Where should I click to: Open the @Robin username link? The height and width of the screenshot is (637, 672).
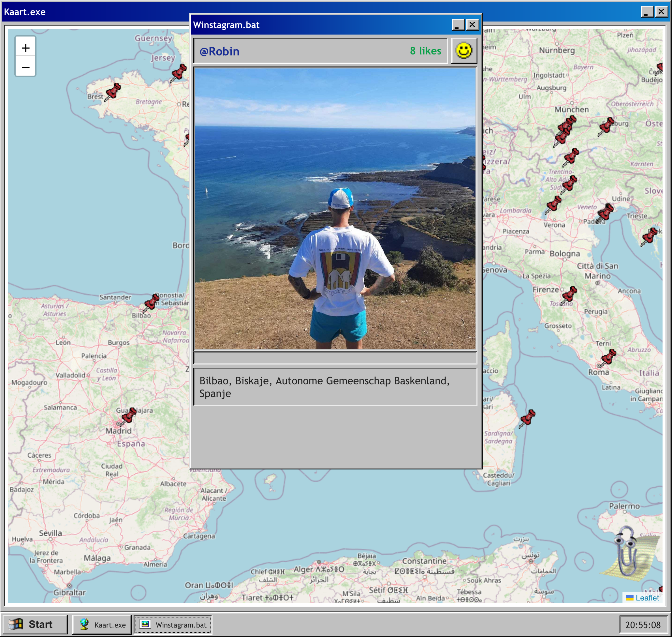(220, 51)
